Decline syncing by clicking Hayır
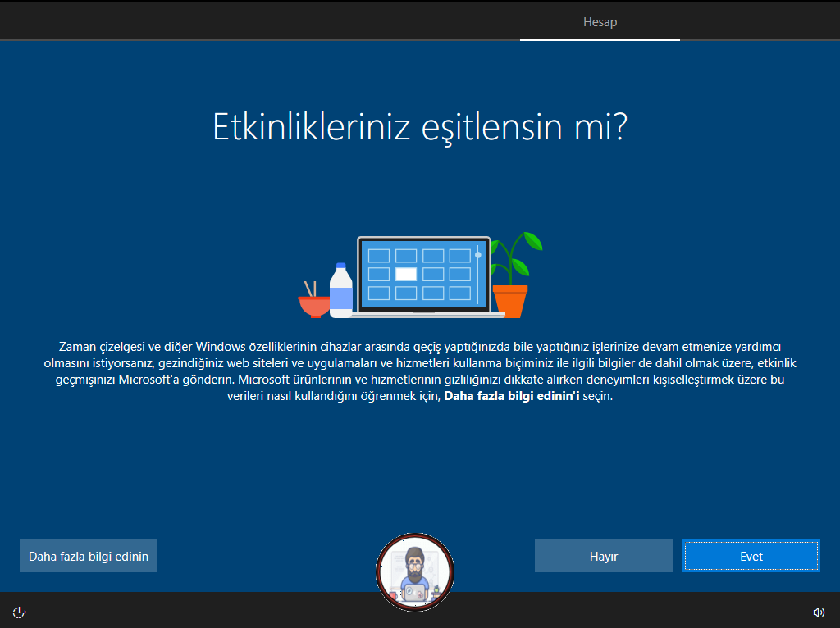Viewport: 840px width, 628px height. pyautogui.click(x=603, y=556)
